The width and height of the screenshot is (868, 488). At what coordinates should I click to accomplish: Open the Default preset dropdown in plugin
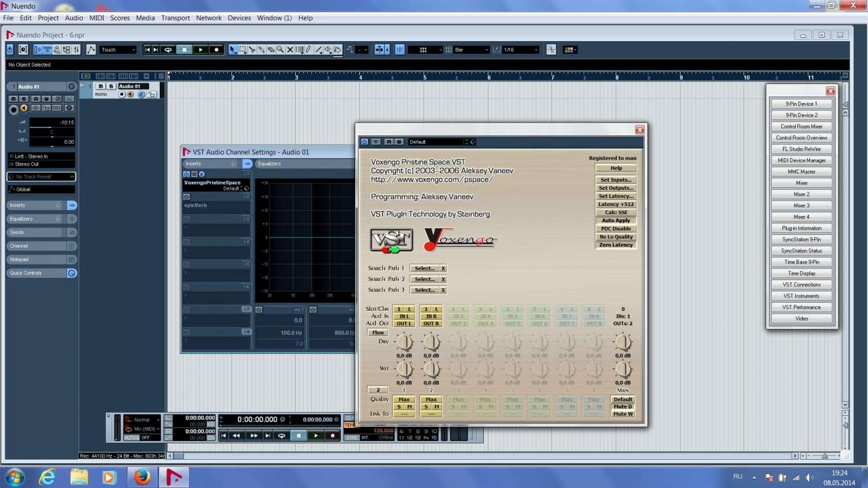[x=439, y=142]
